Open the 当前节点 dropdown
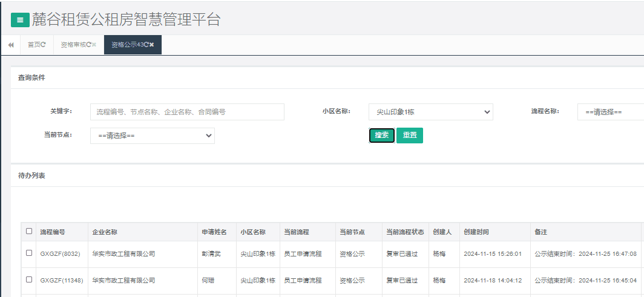644x297 pixels. (x=152, y=135)
